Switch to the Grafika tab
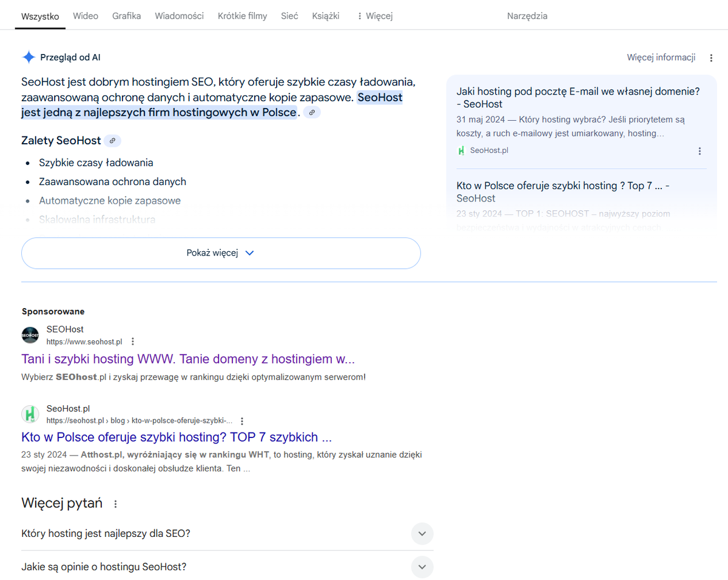Screen dimensions: 728x580 (x=126, y=16)
